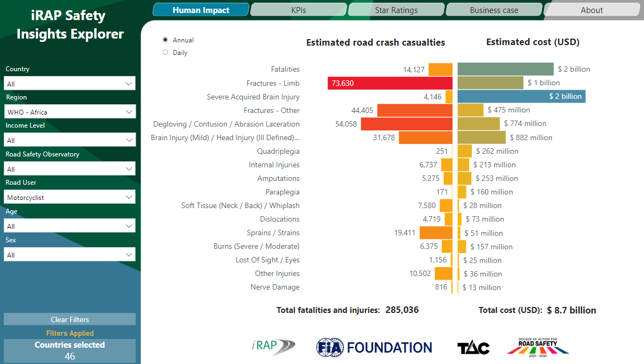Open the Business case tab
This screenshot has width=644, height=364.
click(494, 10)
